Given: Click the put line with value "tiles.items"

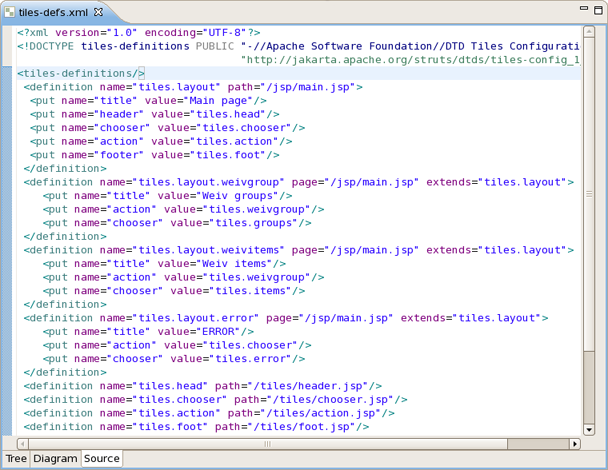Looking at the screenshot, I should [x=174, y=290].
